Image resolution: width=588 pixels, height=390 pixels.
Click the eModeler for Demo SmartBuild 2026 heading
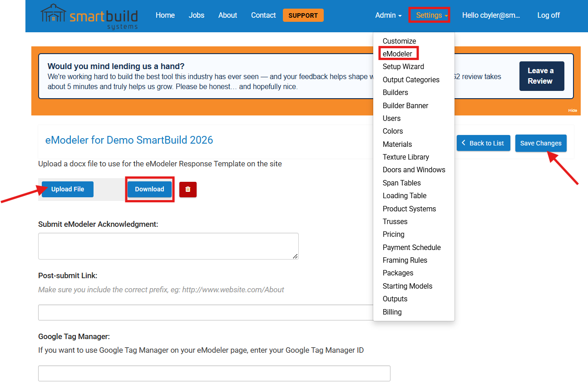tap(129, 140)
